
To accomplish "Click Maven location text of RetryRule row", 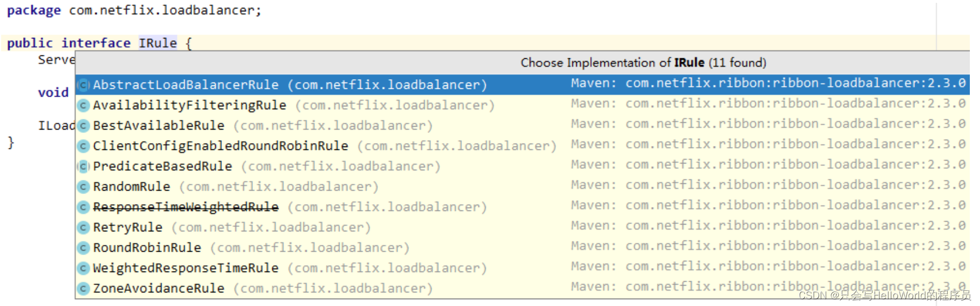I will coord(768,226).
